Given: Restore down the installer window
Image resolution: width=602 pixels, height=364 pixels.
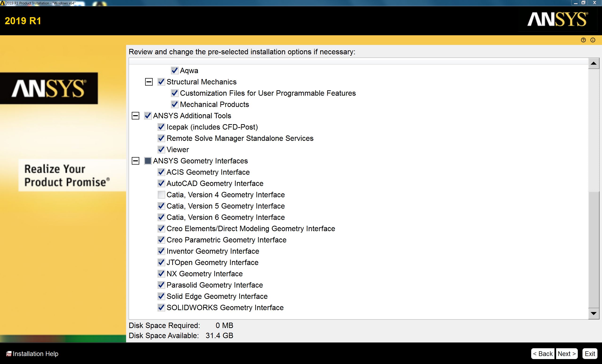Looking at the screenshot, I should [583, 3].
